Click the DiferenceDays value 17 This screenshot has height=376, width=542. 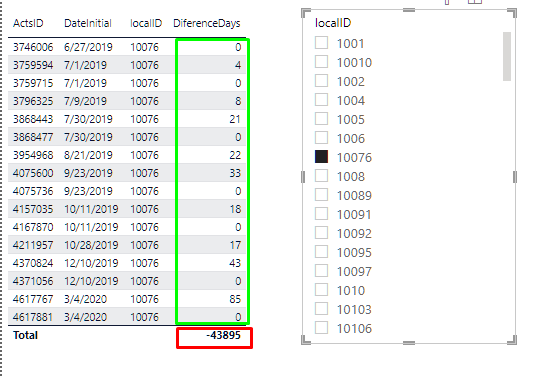coord(235,245)
